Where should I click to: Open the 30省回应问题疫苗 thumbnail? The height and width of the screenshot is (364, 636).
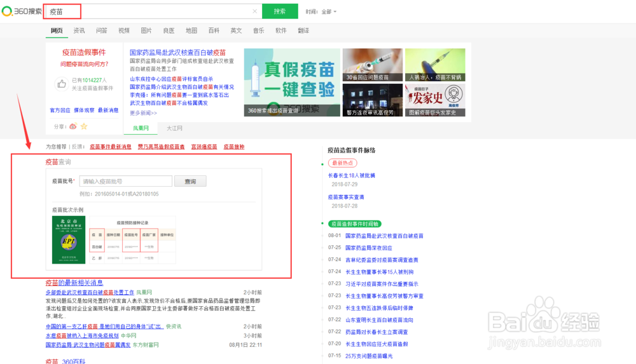click(x=372, y=65)
